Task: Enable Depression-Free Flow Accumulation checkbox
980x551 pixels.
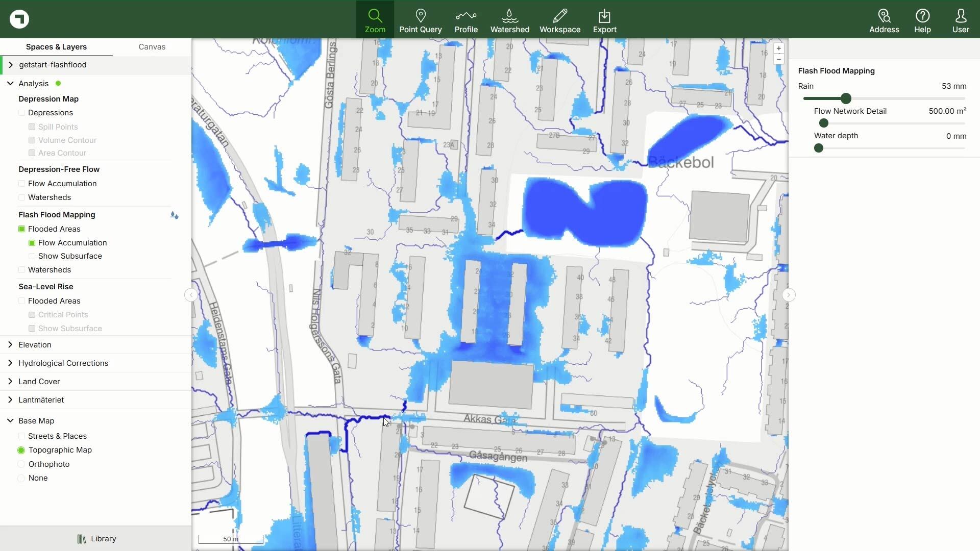Action: 21,184
